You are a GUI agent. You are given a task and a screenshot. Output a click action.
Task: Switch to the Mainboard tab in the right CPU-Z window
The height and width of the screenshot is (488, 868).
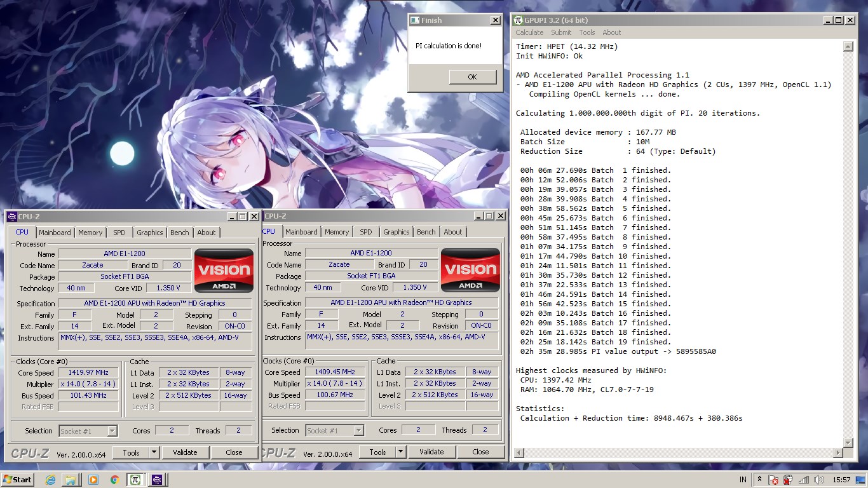point(301,232)
